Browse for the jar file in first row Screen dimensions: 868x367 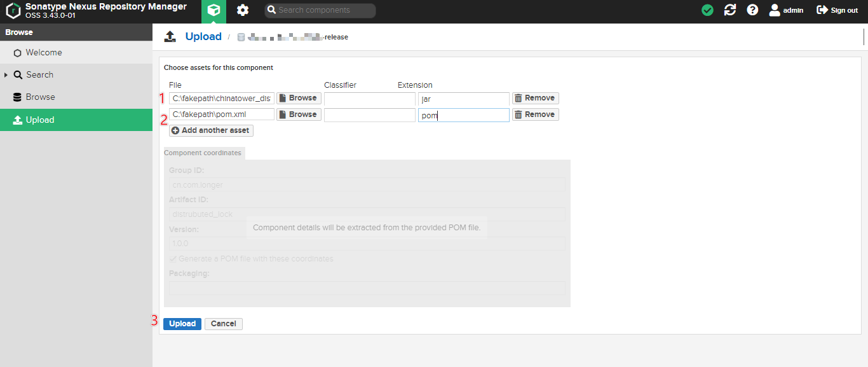[x=299, y=98]
